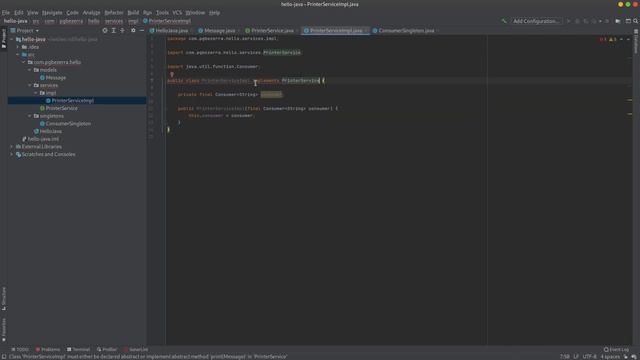Expand the .idea folder
This screenshot has height=360, width=640.
pyautogui.click(x=18, y=47)
